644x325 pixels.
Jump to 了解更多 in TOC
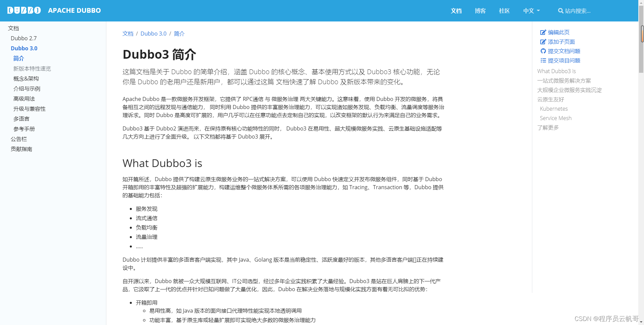tap(548, 127)
